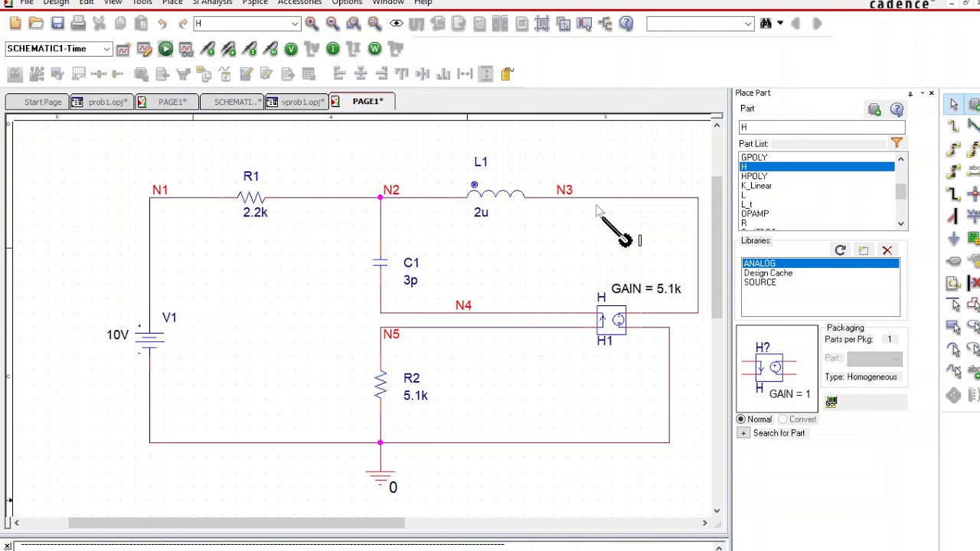Click the Part List scroll down arrow
980x551 pixels.
click(x=900, y=224)
